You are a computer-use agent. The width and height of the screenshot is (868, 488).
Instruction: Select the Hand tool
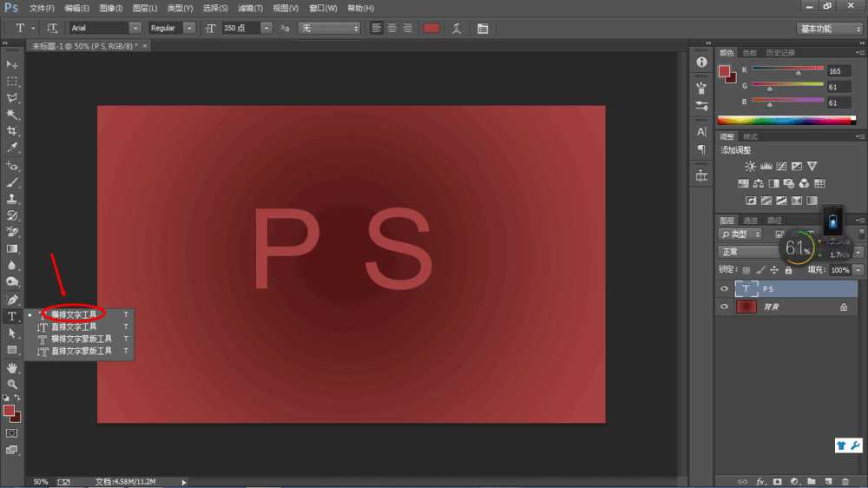coord(12,367)
